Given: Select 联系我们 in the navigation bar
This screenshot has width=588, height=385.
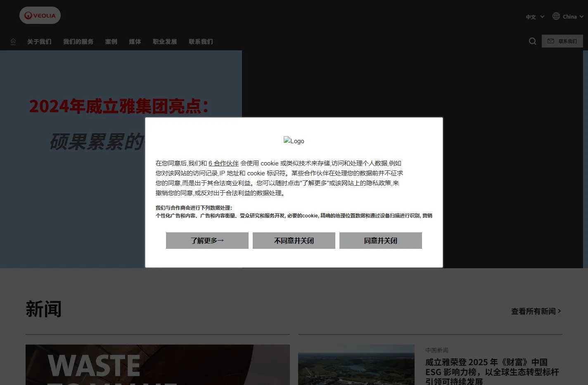Looking at the screenshot, I should tap(201, 42).
